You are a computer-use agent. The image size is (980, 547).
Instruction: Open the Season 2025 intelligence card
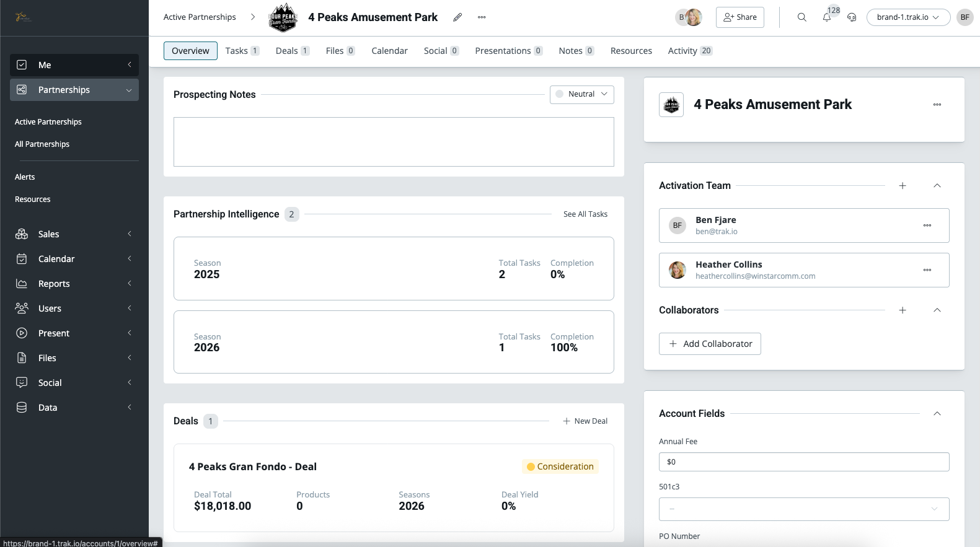pyautogui.click(x=394, y=269)
